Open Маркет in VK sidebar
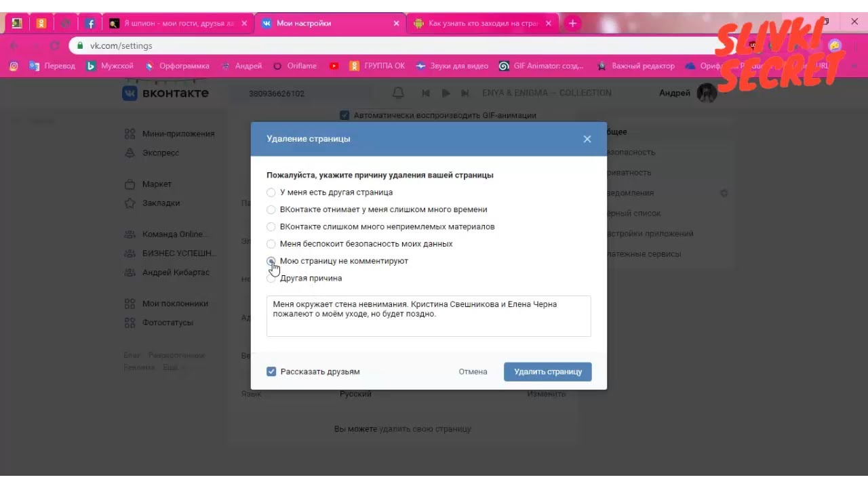The height and width of the screenshot is (488, 868). click(149, 184)
